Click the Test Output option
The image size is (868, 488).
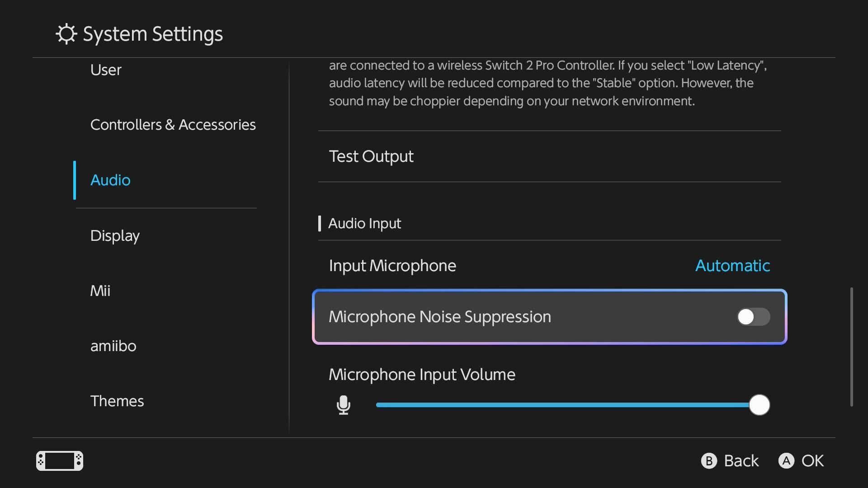click(371, 156)
